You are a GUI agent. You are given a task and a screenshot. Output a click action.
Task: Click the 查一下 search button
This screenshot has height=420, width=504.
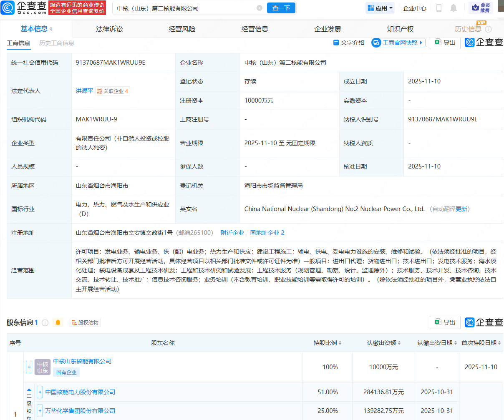(281, 8)
